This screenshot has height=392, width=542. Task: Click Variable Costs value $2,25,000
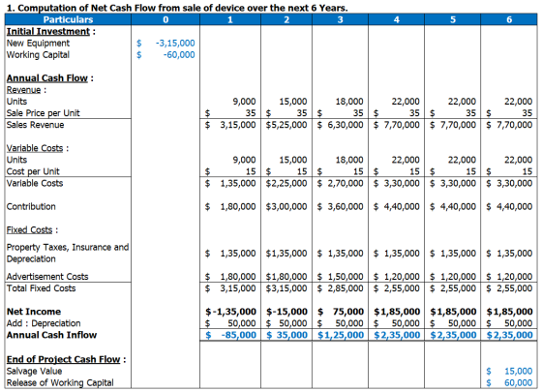[286, 183]
